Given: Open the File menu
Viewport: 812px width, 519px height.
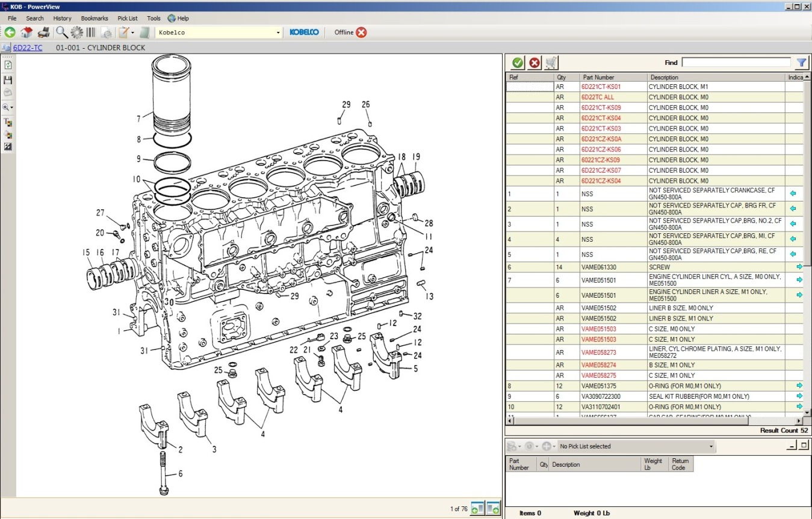Looking at the screenshot, I should 12,18.
